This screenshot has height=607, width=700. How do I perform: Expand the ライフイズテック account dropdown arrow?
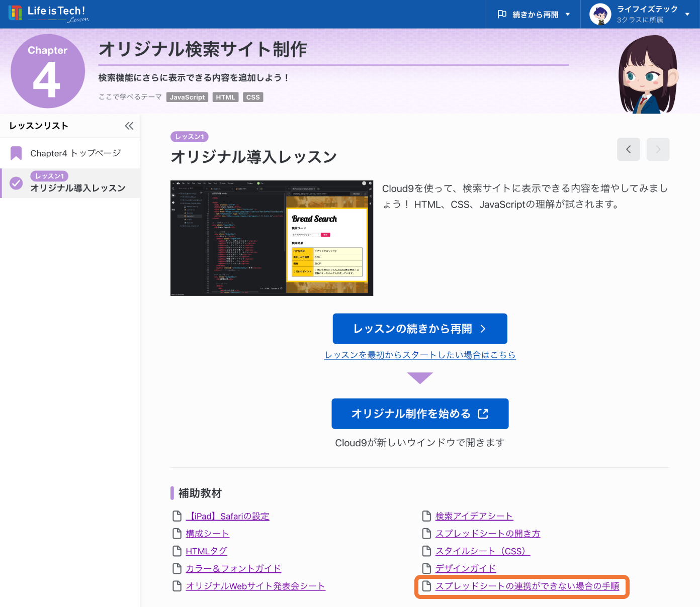(x=687, y=15)
